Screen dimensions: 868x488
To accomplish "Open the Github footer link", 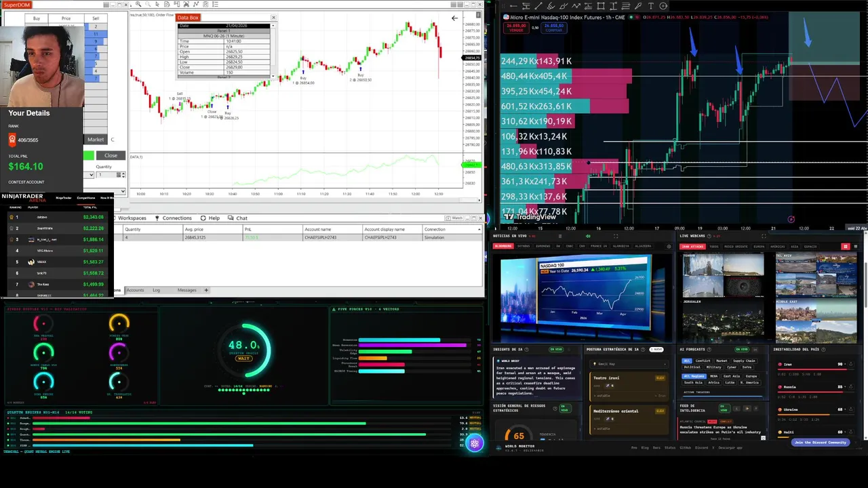I will (x=686, y=447).
